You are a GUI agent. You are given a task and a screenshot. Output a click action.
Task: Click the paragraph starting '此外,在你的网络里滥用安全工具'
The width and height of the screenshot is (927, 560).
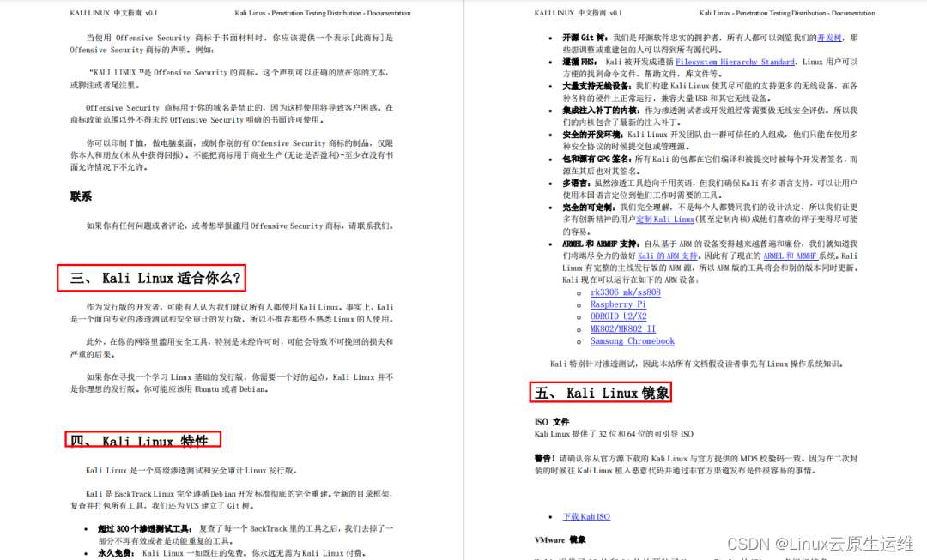232,348
